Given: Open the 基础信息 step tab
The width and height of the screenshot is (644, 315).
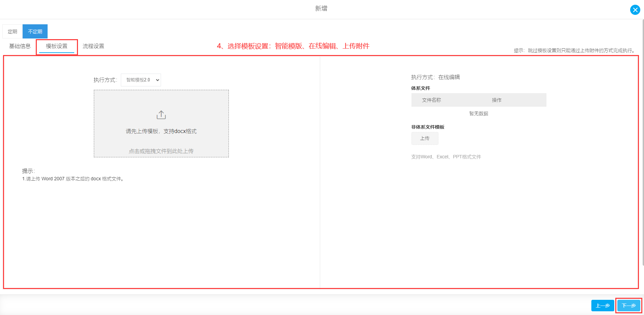Looking at the screenshot, I should click(x=20, y=46).
